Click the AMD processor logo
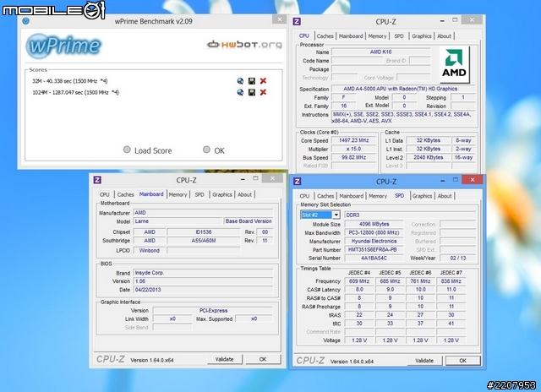Screen dimensions: 541x392 454,64
